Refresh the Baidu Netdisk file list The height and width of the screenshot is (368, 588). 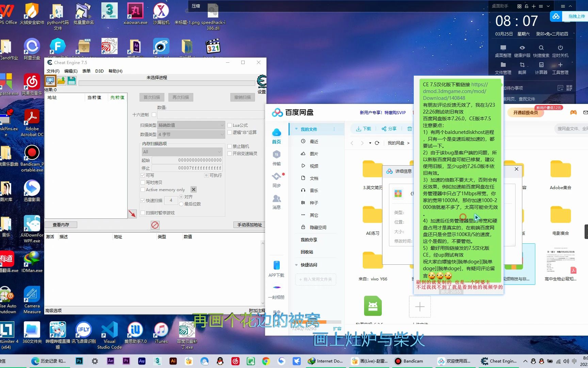point(377,143)
